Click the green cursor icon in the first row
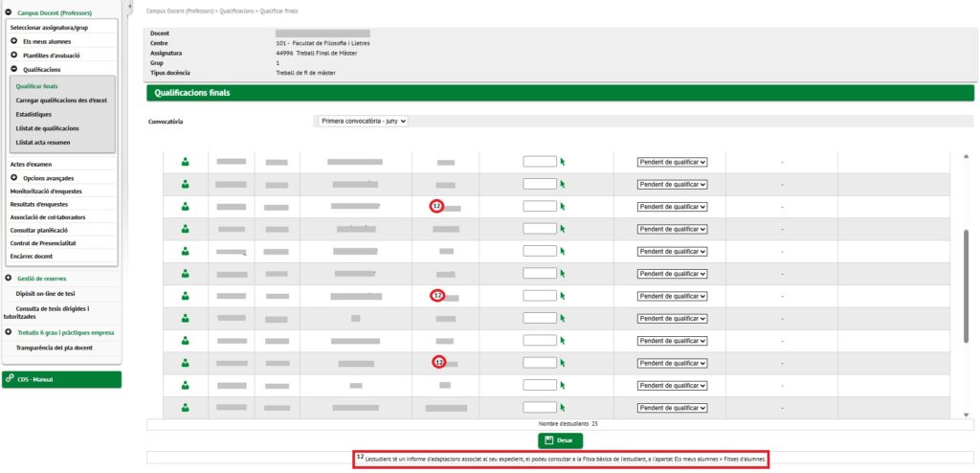The width and height of the screenshot is (980, 473). (564, 162)
